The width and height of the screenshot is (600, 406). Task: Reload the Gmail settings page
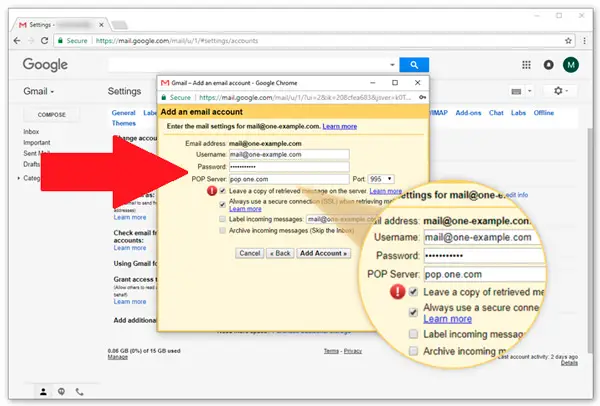[44, 41]
